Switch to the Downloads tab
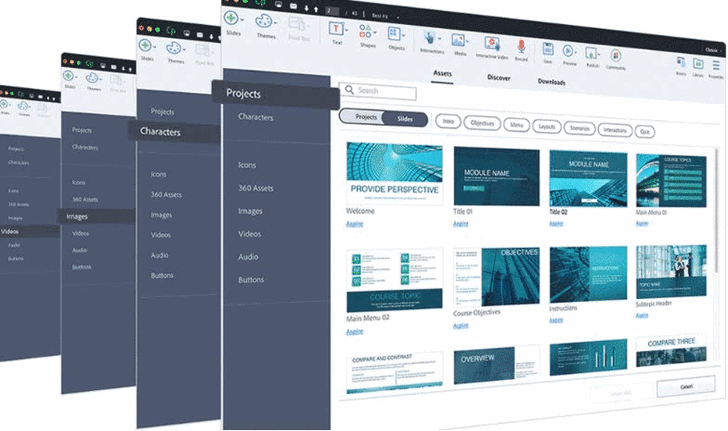This screenshot has width=728, height=431. pos(551,82)
